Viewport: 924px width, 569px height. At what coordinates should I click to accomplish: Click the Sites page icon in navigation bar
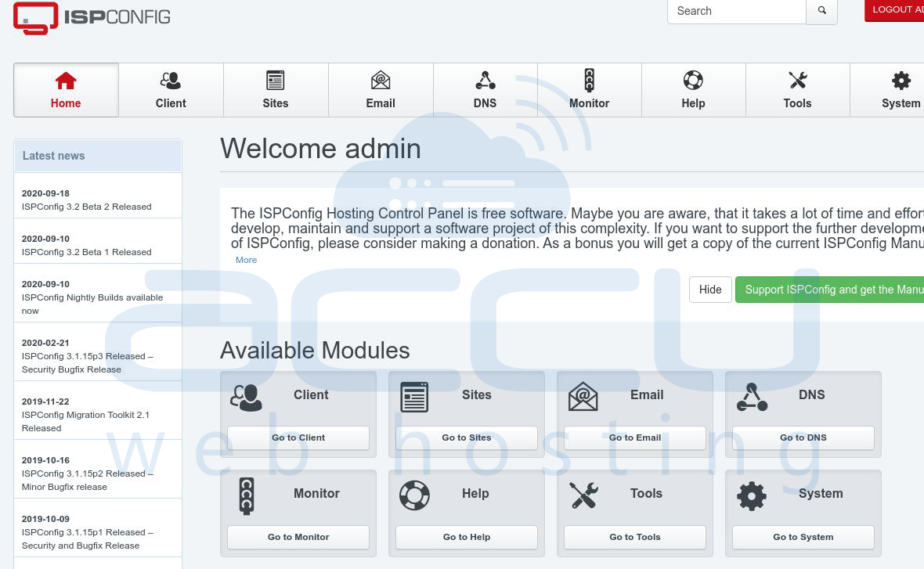(275, 81)
